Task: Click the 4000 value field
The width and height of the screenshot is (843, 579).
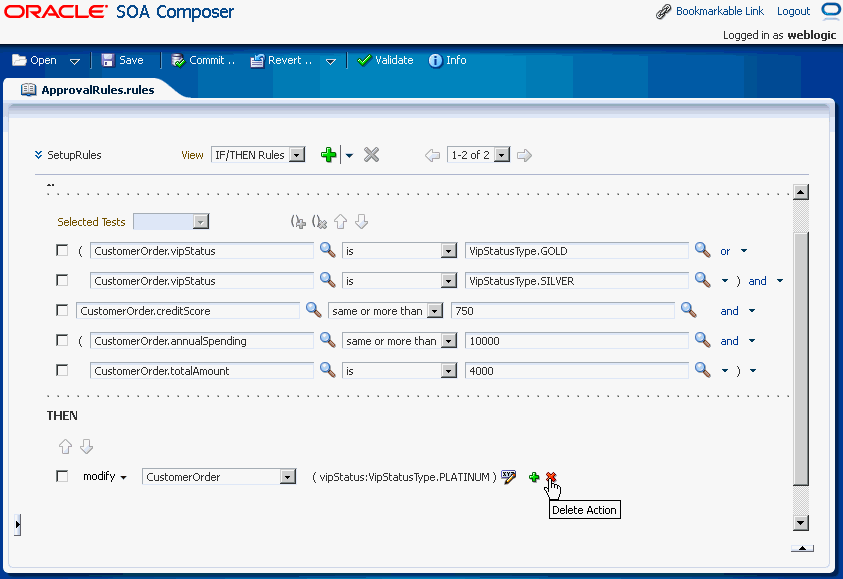Action: [577, 371]
